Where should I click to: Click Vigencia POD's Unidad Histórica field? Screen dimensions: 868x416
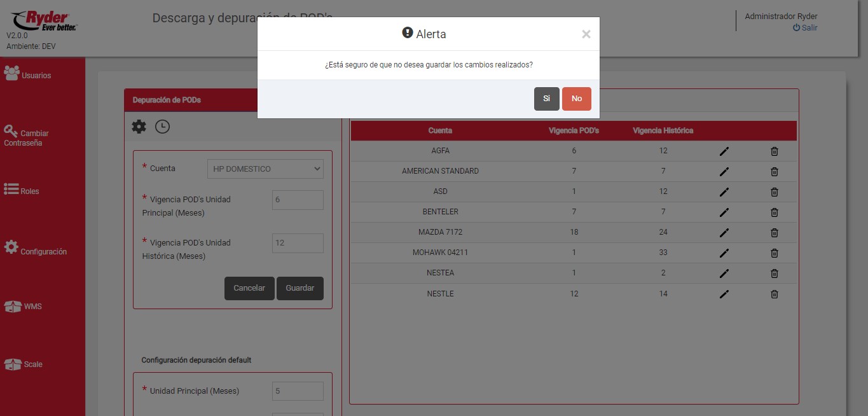point(298,243)
